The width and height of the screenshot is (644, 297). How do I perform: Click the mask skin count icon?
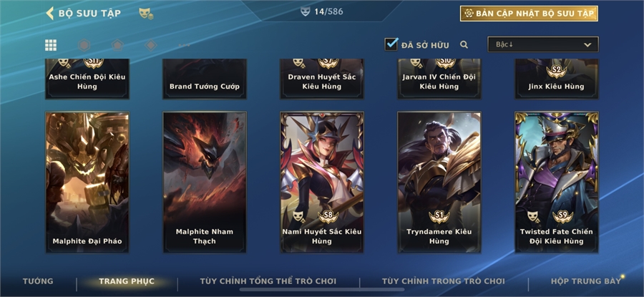pos(305,11)
